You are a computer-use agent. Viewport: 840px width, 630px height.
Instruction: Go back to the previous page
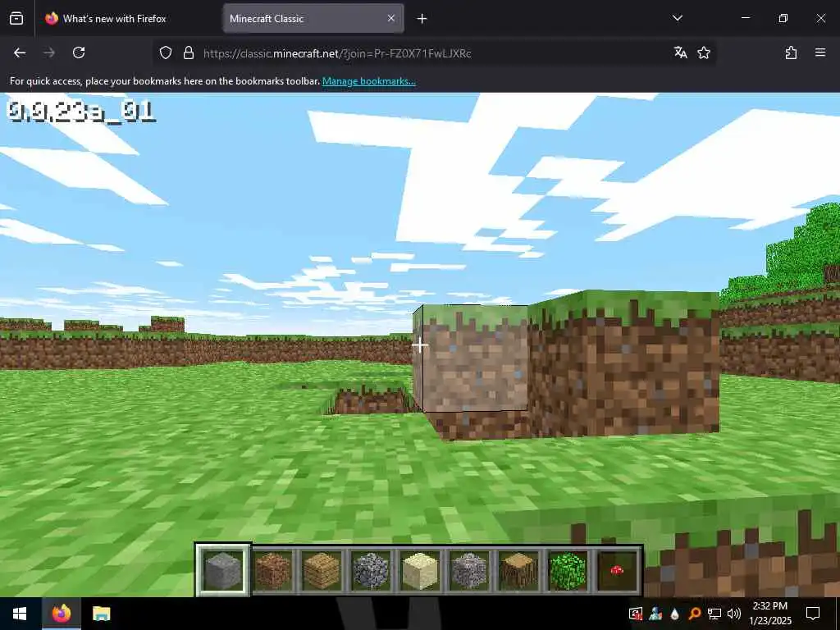[20, 52]
